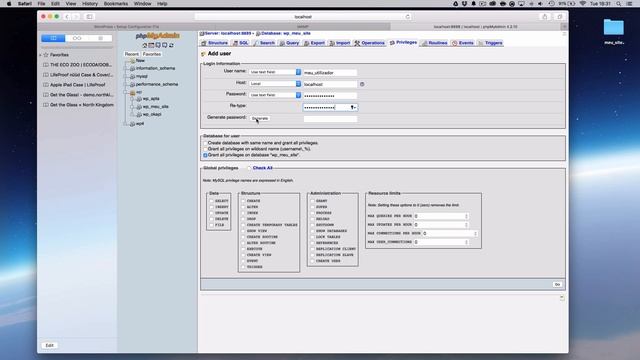Toggle Safari sidebar with toolbar button

tap(90, 17)
